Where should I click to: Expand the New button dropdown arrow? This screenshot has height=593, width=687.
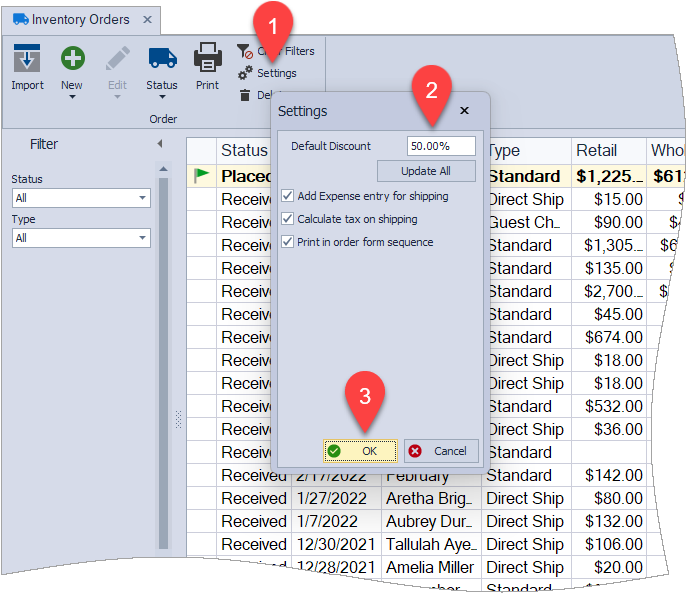click(72, 97)
